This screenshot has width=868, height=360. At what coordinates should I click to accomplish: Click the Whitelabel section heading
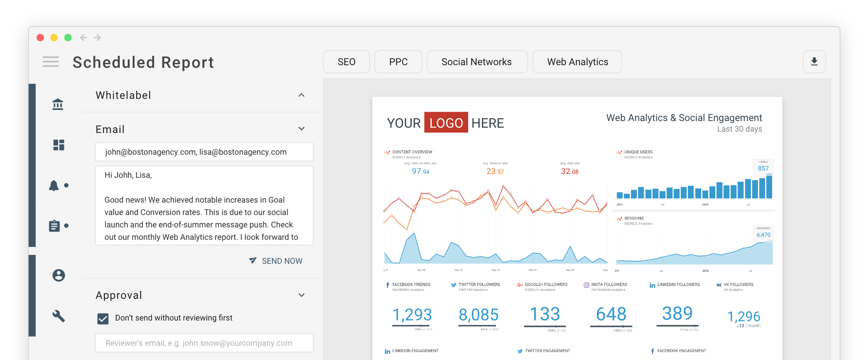(x=123, y=95)
